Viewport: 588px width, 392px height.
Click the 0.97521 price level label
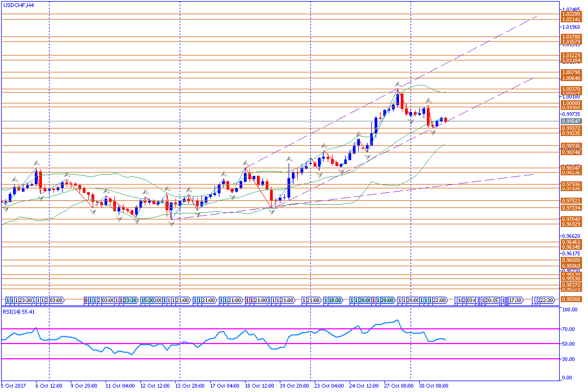571,201
